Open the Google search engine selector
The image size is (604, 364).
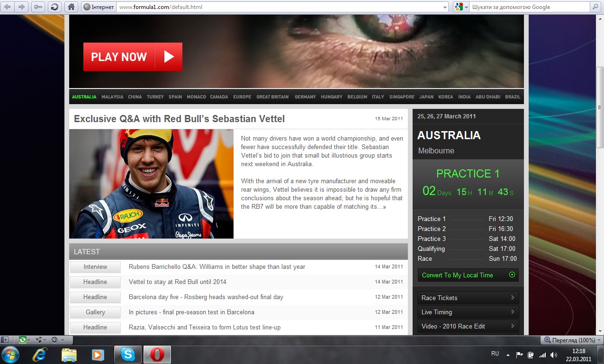pyautogui.click(x=460, y=7)
